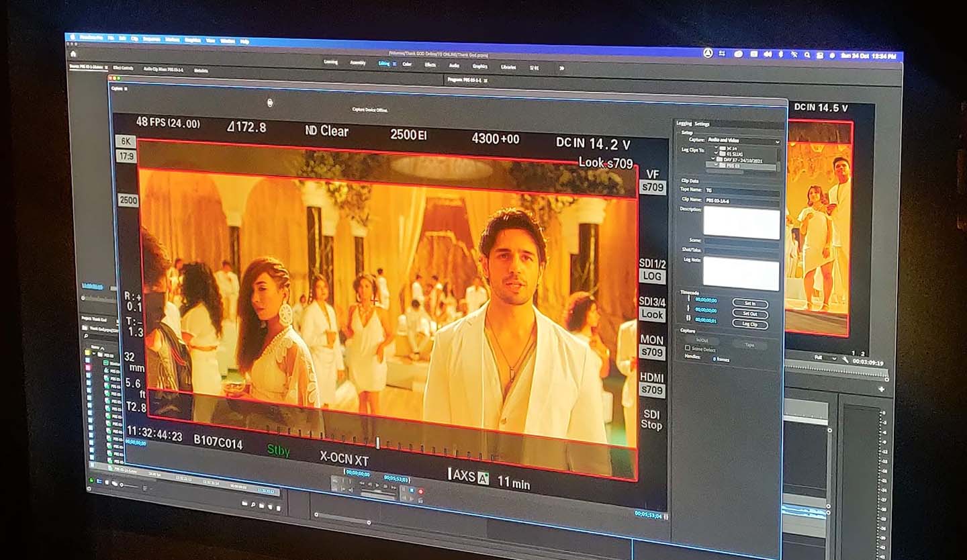
Task: Click the Set Out button
Action: pos(750,314)
